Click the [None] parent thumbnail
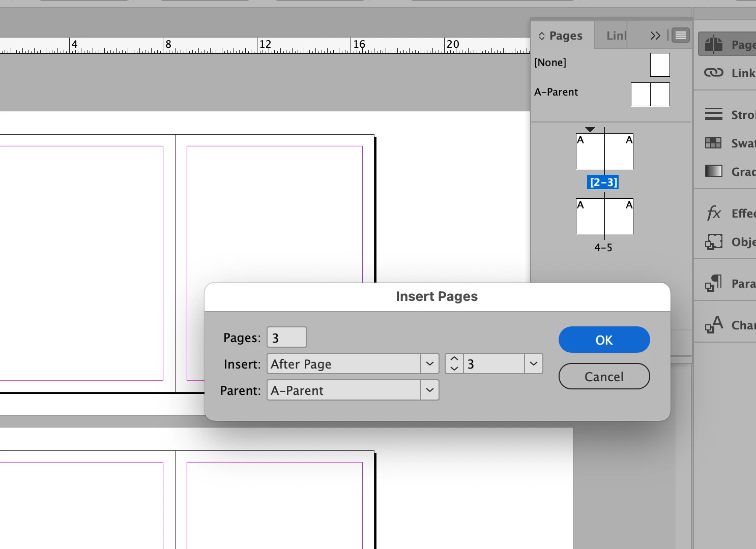The image size is (756, 549). 660,65
